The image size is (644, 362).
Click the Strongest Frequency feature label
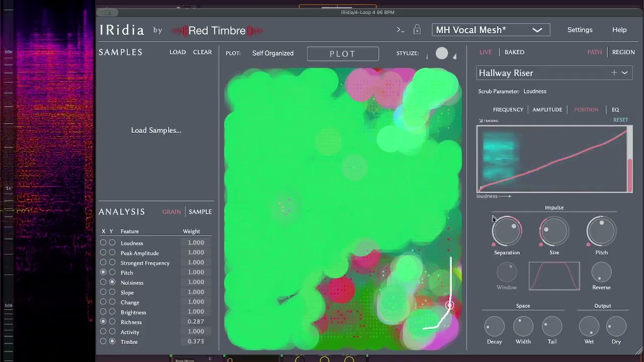pyautogui.click(x=145, y=263)
